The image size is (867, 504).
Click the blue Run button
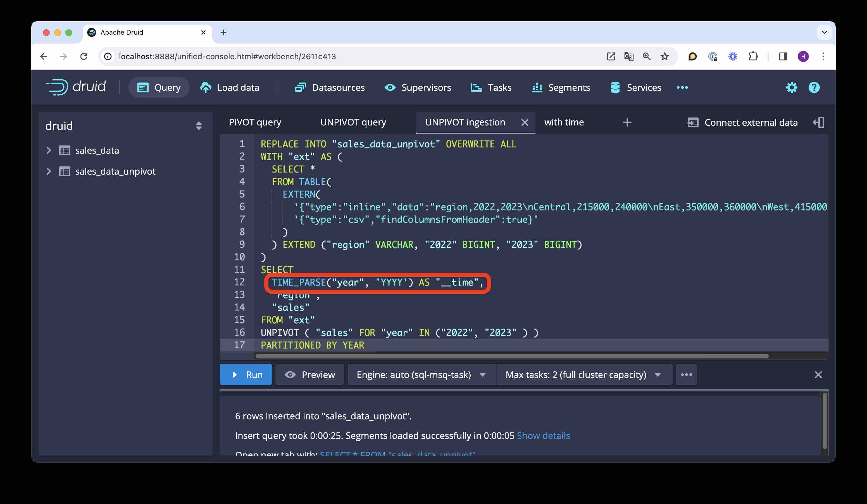[x=246, y=375]
